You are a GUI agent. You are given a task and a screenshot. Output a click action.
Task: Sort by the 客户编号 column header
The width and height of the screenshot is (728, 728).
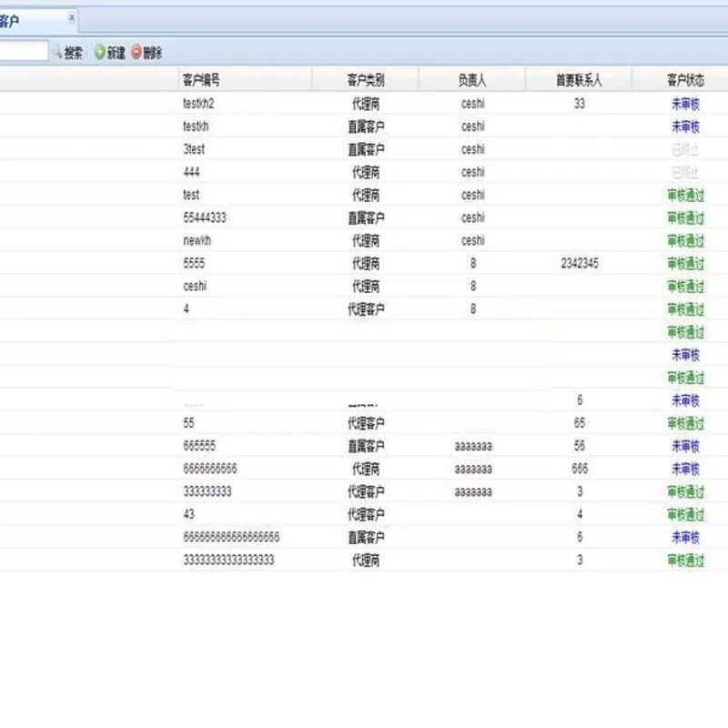pyautogui.click(x=201, y=80)
